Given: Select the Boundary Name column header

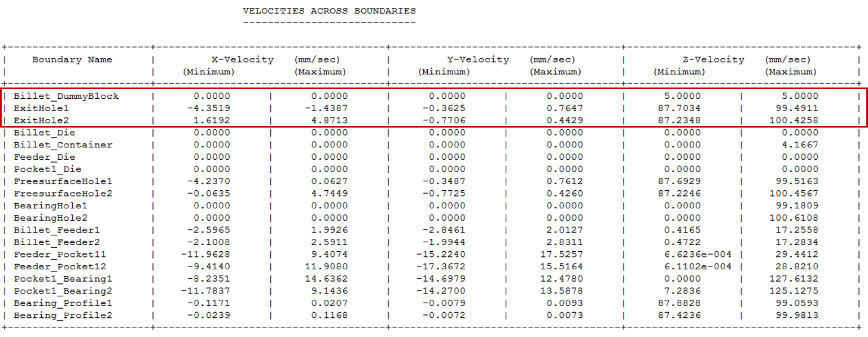Looking at the screenshot, I should click(x=72, y=60).
